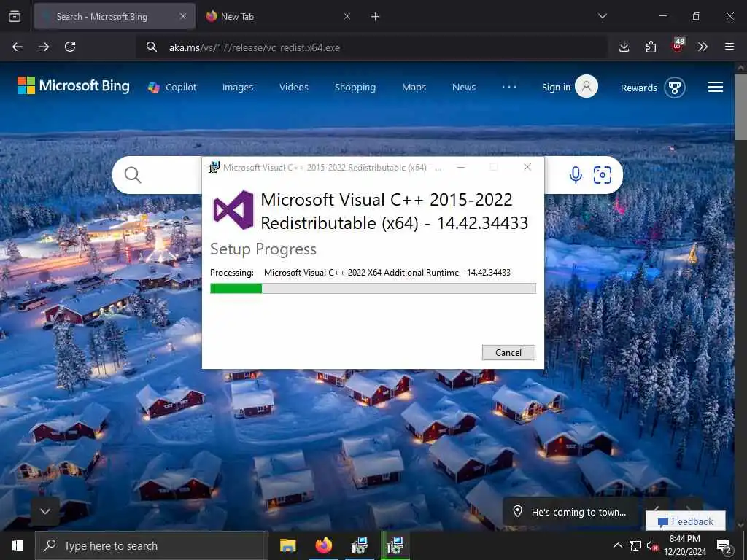Click Sign in link
This screenshot has height=560, width=747.
click(556, 87)
